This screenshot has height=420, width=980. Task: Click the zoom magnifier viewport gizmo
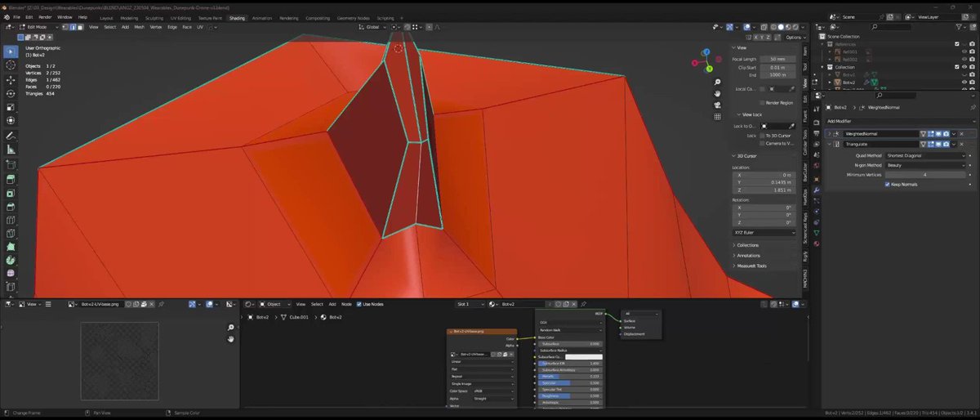717,83
